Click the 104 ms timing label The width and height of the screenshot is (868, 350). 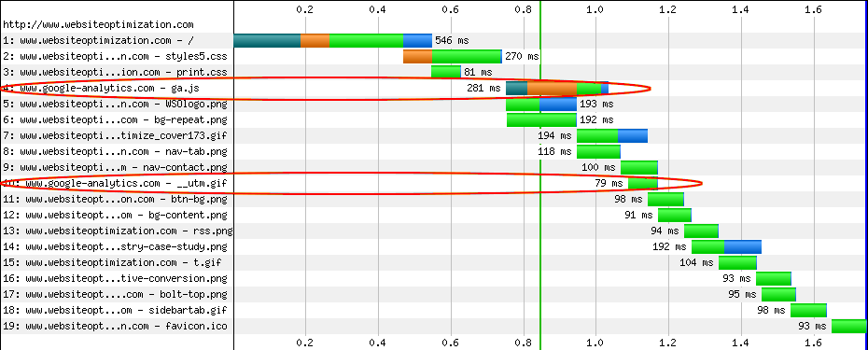(696, 263)
